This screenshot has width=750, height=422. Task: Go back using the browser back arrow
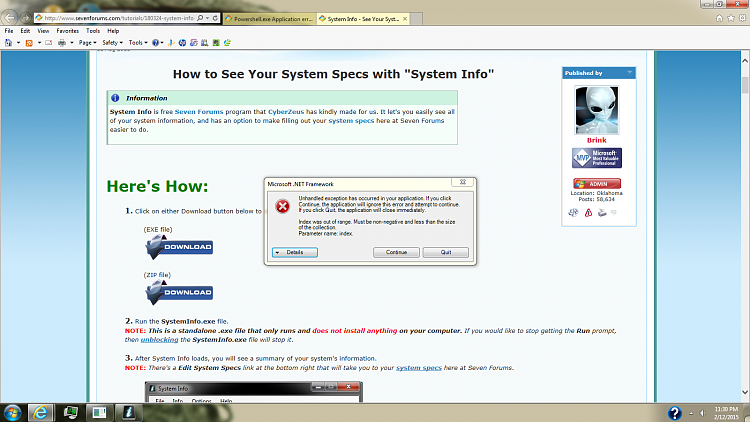[x=10, y=18]
